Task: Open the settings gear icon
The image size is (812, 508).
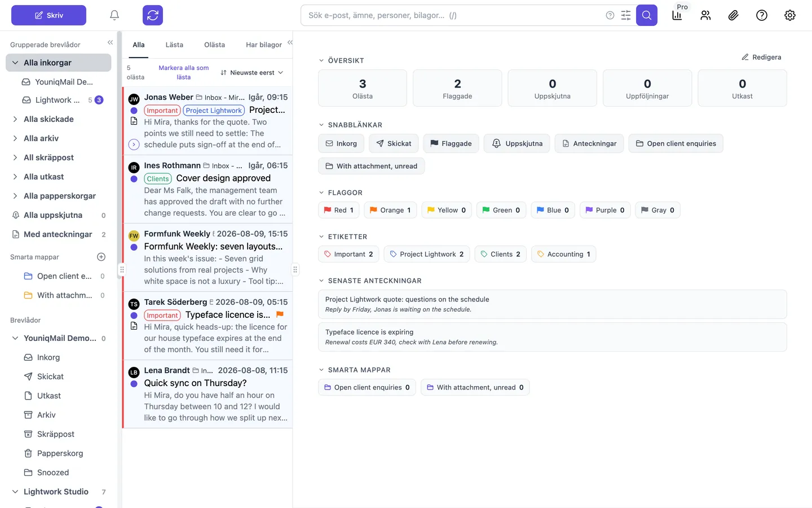Action: (790, 15)
